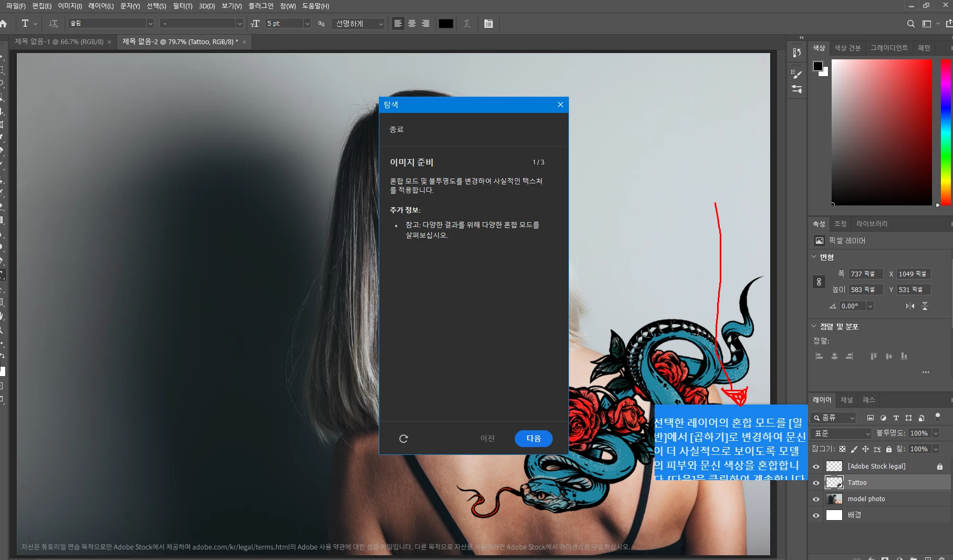Click left align text icon
The image size is (953, 560).
point(398,24)
